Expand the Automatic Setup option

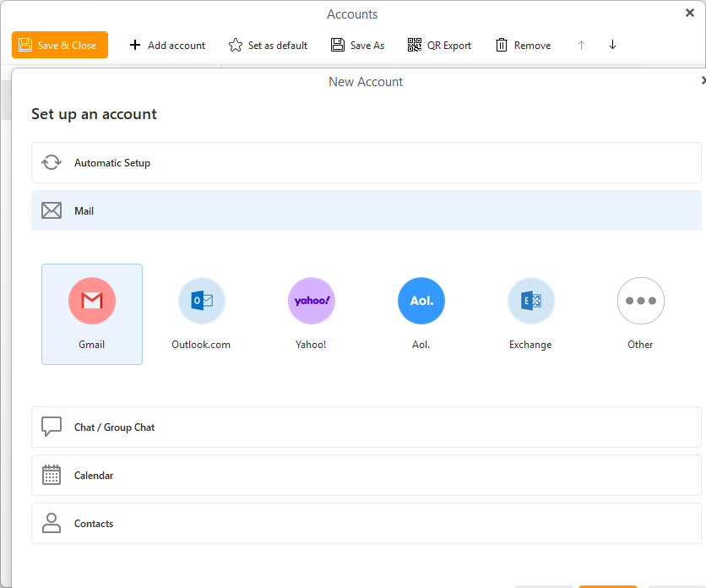click(x=366, y=163)
